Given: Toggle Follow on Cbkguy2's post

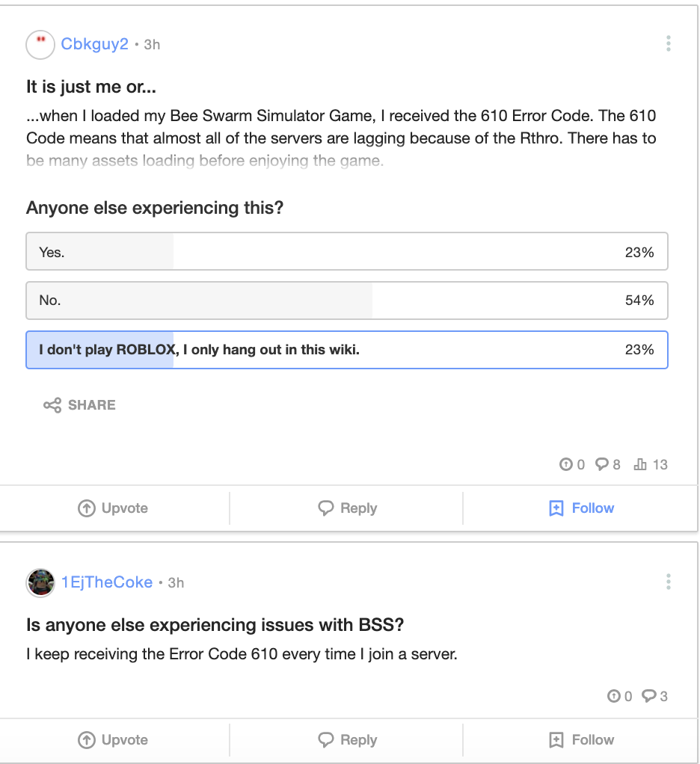Looking at the screenshot, I should pos(581,508).
